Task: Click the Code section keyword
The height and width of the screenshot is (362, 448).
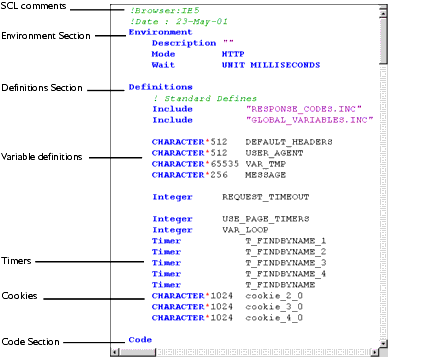Action: [x=140, y=340]
